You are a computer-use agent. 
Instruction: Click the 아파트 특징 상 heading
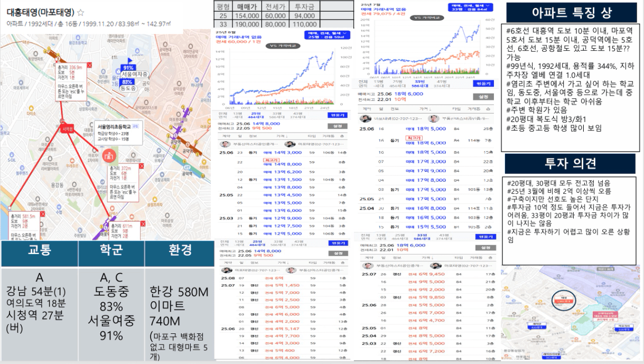572,13
